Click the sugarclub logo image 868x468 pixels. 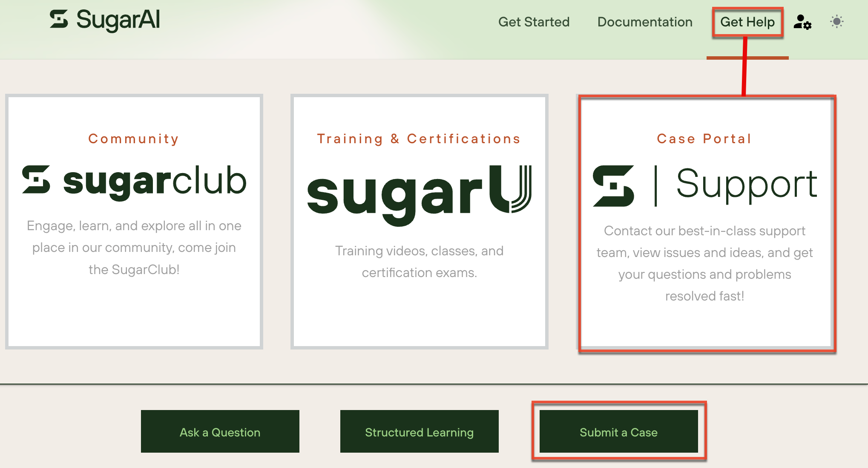(134, 183)
